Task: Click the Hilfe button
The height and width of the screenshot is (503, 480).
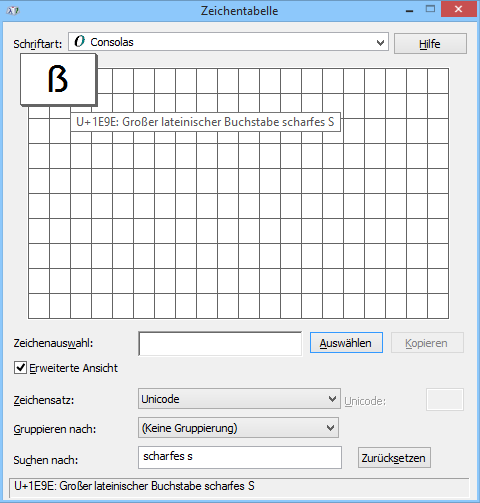Action: click(x=430, y=44)
